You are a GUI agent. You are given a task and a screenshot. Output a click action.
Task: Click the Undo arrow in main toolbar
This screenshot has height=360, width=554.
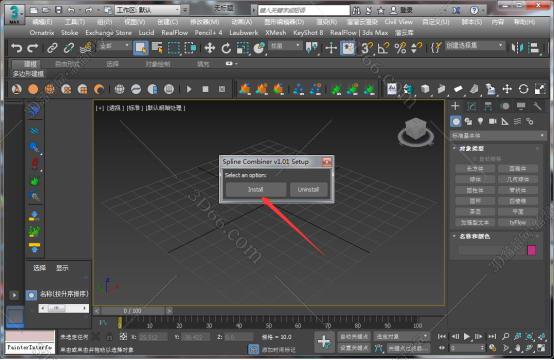pyautogui.click(x=17, y=48)
